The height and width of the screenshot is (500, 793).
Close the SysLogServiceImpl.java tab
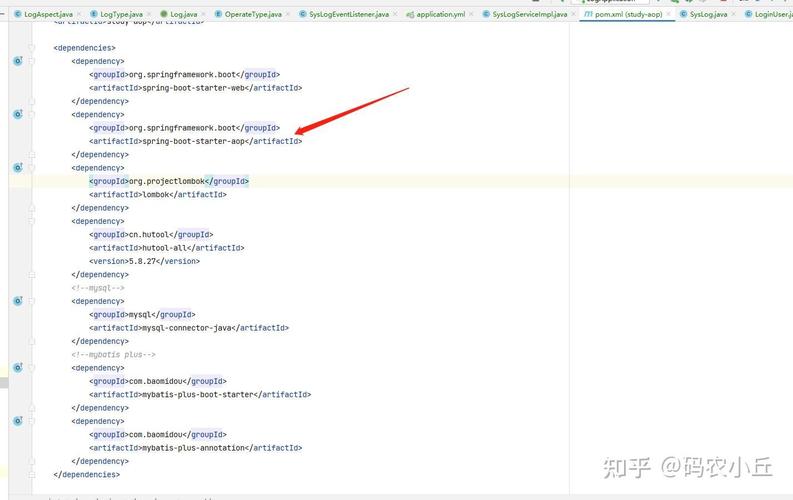(x=573, y=14)
